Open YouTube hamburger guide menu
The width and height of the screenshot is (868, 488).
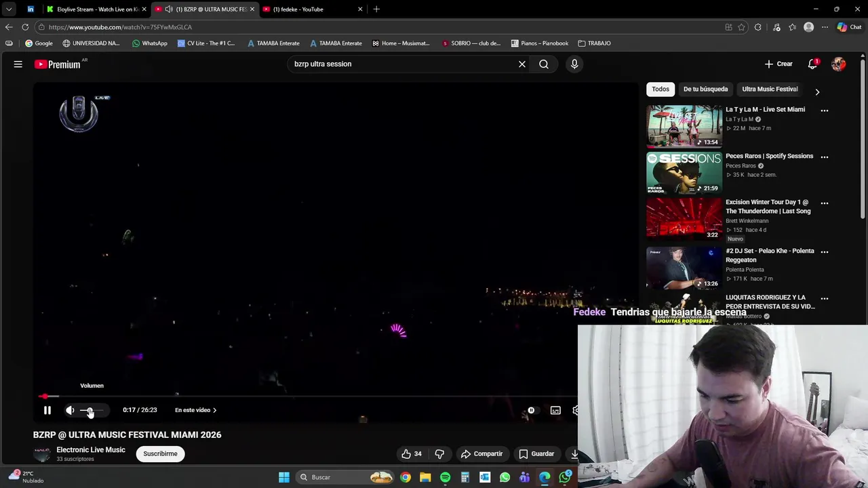pos(18,64)
